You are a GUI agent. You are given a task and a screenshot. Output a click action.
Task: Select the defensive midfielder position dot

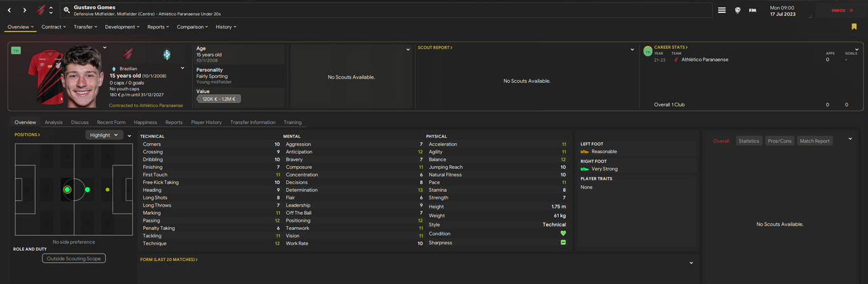coord(67,190)
